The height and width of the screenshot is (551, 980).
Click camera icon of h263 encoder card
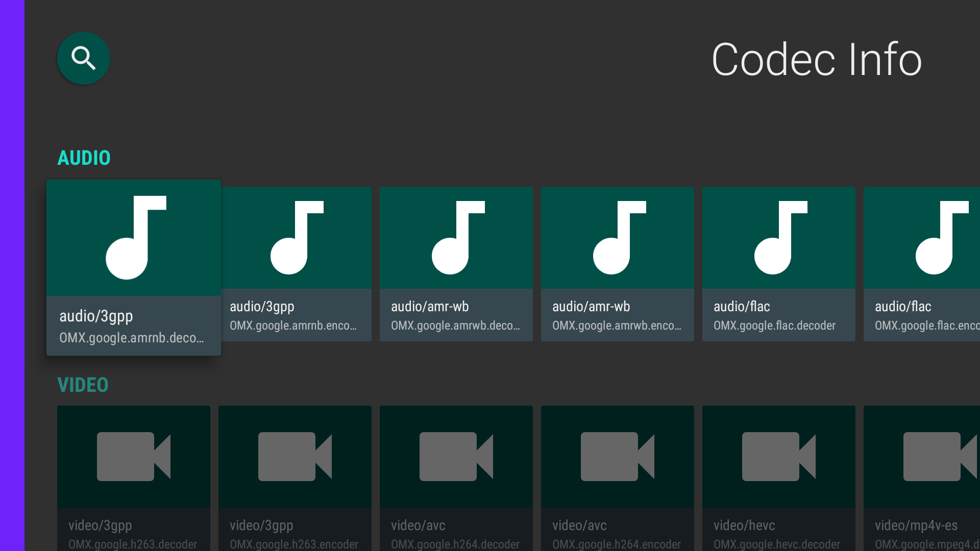point(295,457)
